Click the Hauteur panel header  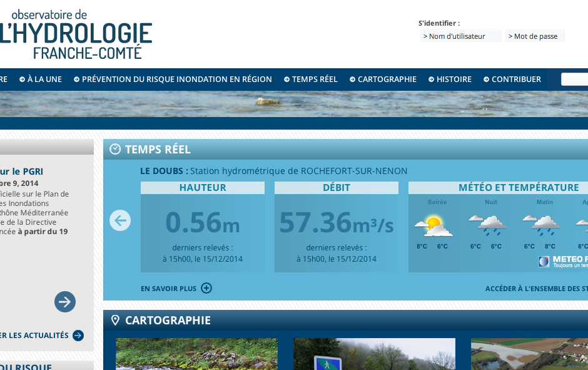(x=203, y=188)
